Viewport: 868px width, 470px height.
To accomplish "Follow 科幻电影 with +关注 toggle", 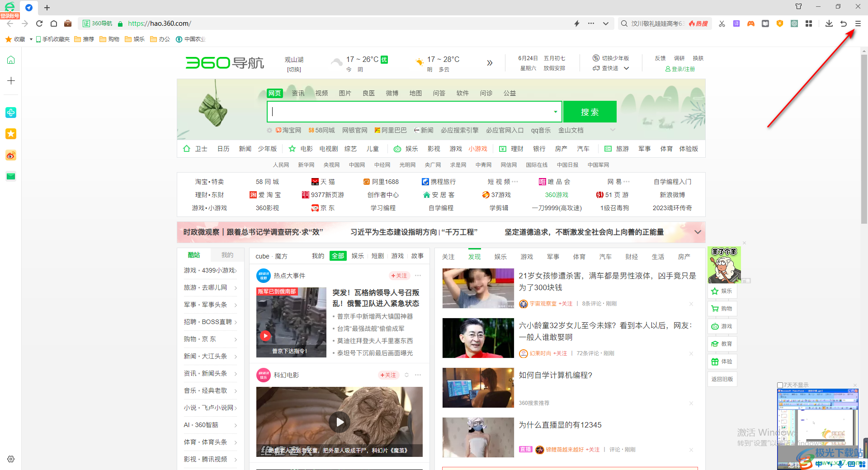I will 388,375.
